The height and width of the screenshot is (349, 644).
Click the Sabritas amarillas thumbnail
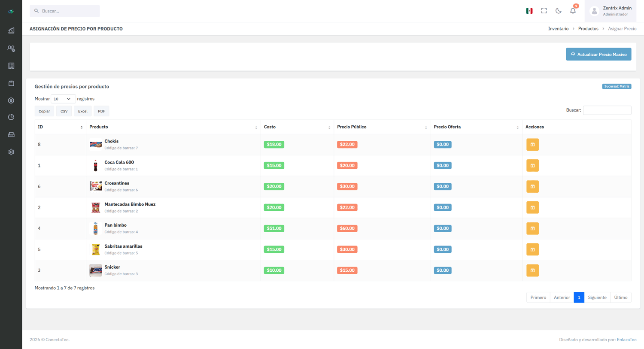pos(96,249)
